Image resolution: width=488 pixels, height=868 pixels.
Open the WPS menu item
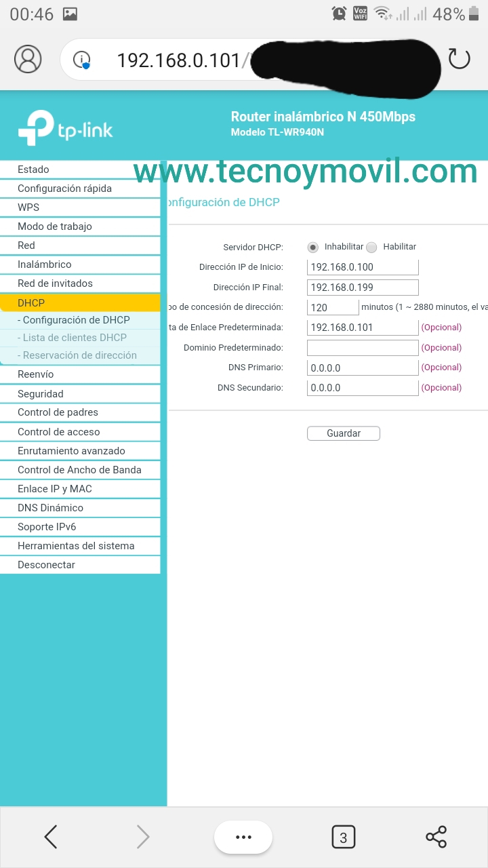click(80, 208)
